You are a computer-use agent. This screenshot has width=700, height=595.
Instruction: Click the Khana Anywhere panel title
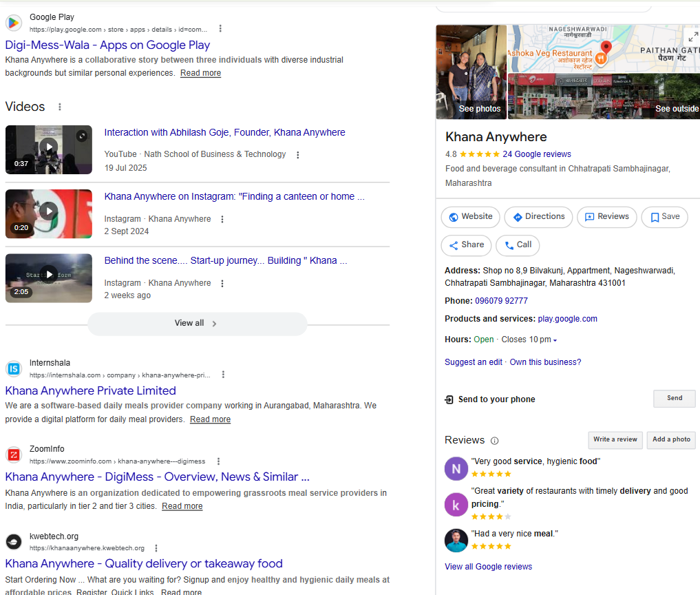[496, 136]
